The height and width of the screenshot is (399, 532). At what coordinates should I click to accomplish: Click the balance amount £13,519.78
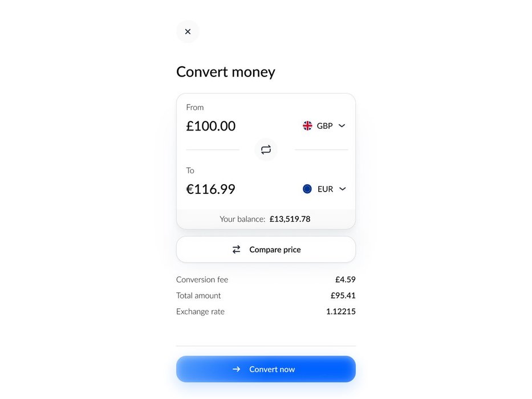click(x=290, y=219)
